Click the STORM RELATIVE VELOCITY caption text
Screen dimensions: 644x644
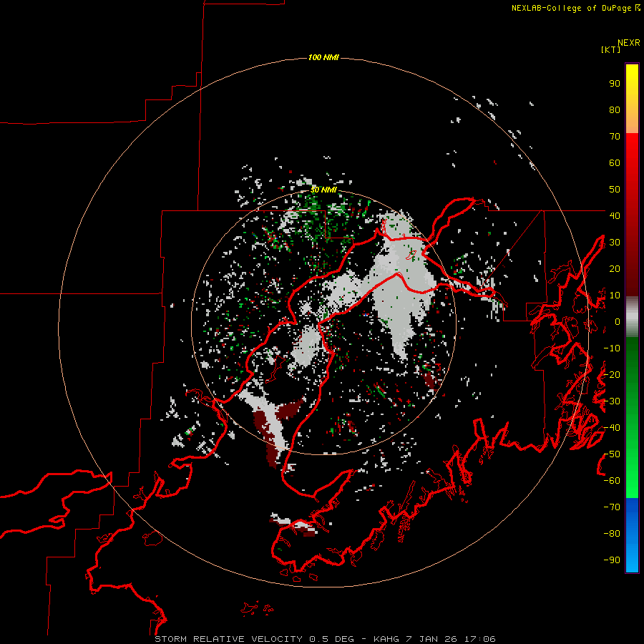[x=228, y=639]
